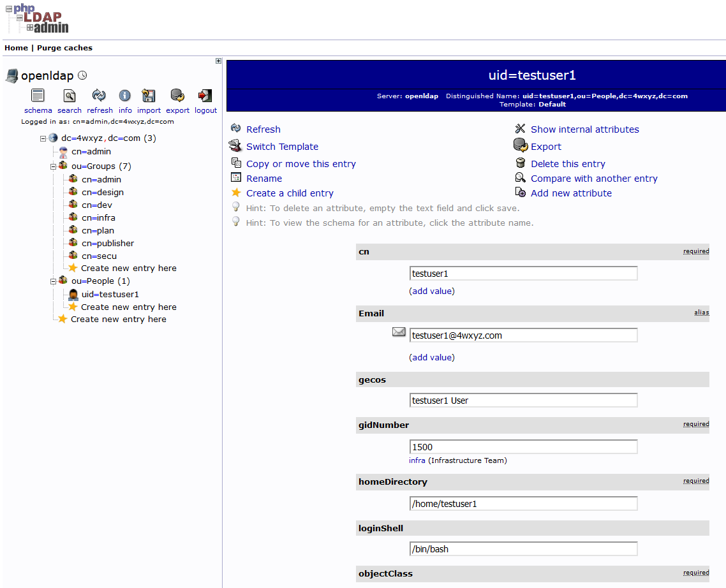The width and height of the screenshot is (726, 588).
Task: Click Create new entry here under ou=People
Action: point(129,307)
